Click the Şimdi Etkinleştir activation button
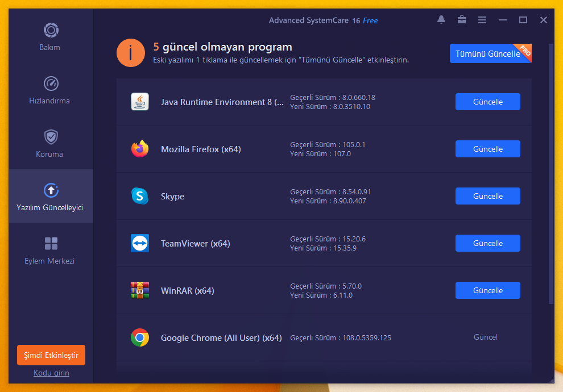The image size is (563, 392). point(51,355)
